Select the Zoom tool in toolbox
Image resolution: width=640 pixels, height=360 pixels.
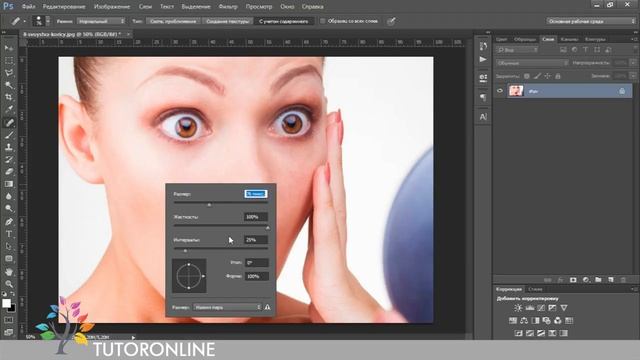(9, 284)
